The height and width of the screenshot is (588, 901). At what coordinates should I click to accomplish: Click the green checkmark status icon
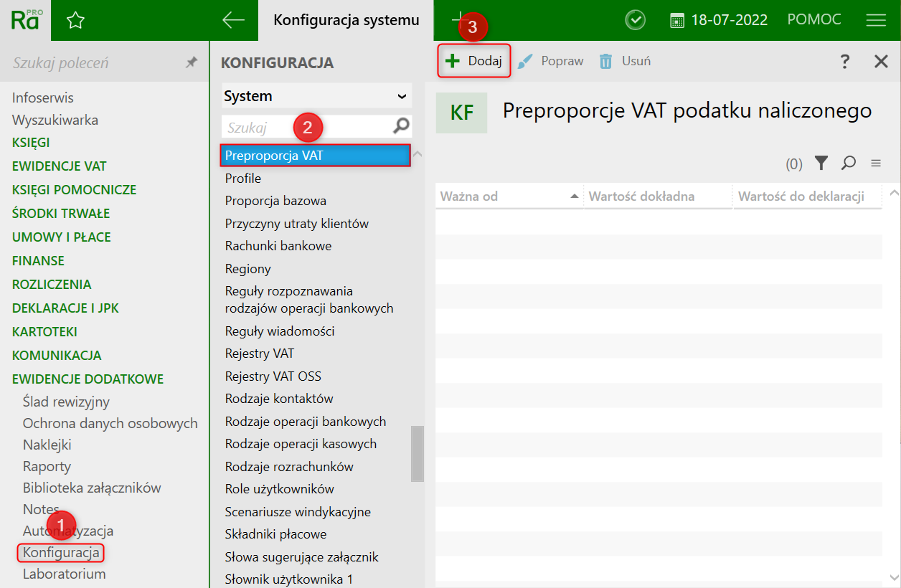(x=635, y=20)
